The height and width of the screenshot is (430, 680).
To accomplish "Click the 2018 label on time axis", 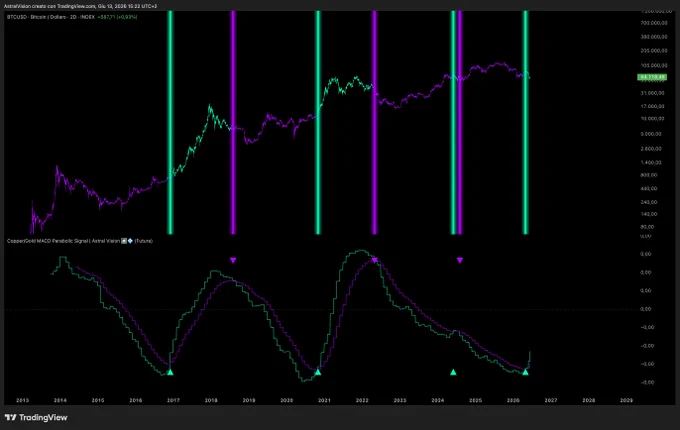I will click(x=211, y=400).
